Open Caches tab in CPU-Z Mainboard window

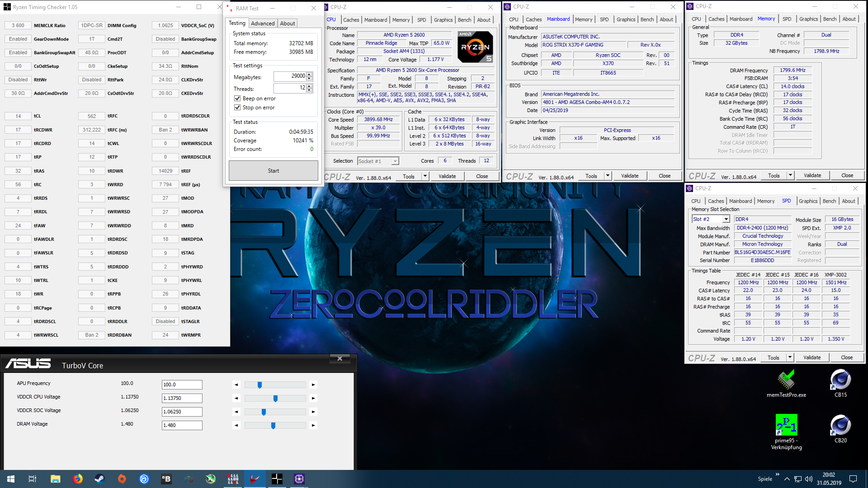pos(533,19)
